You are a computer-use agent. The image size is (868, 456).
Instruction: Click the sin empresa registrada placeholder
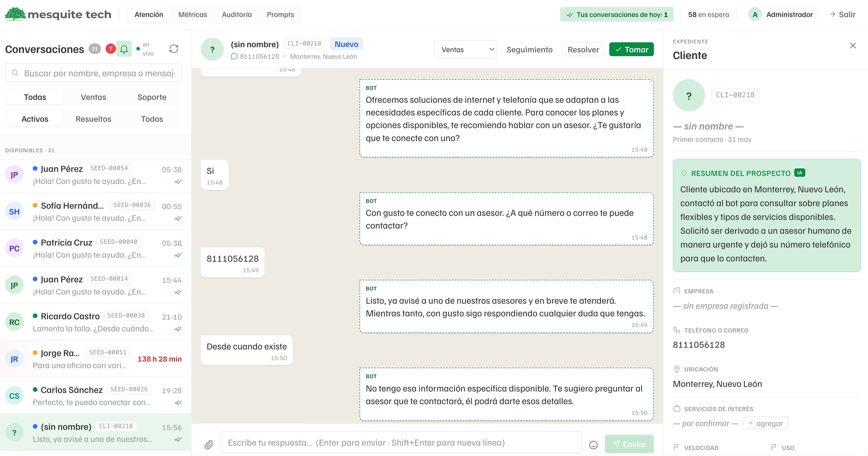point(726,306)
